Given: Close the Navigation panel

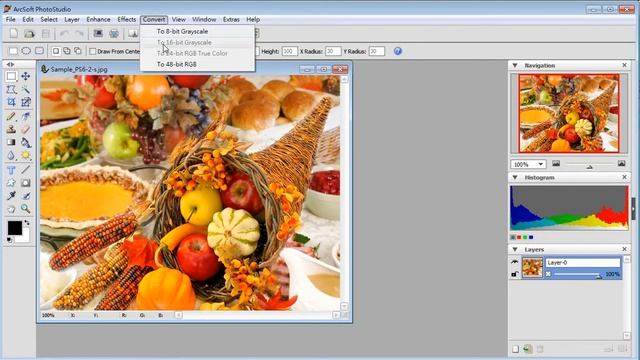Looking at the screenshot, I should point(624,65).
